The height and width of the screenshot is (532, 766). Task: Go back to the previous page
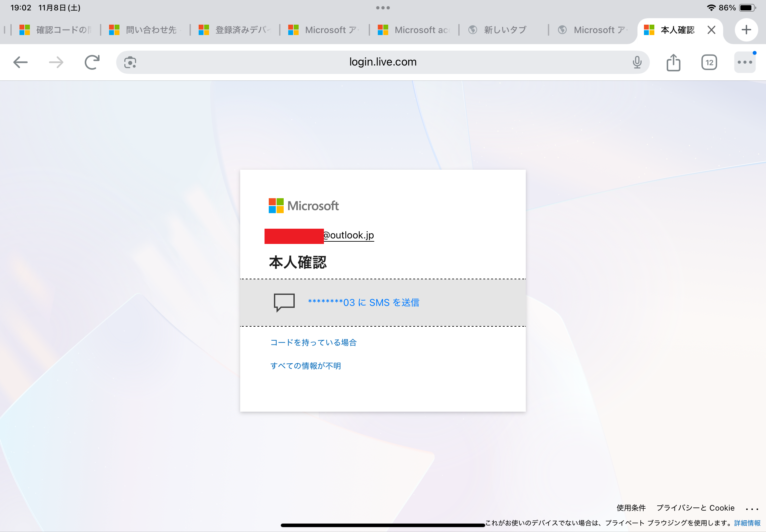[21, 62]
